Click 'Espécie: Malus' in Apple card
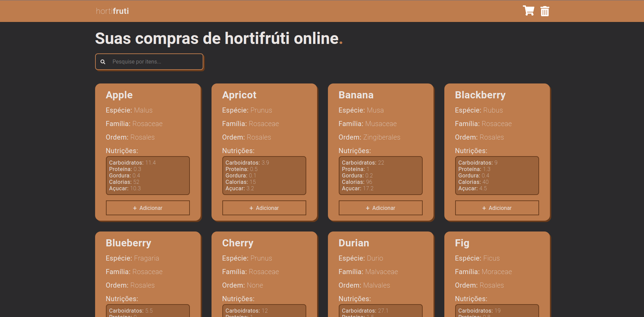The width and height of the screenshot is (644, 317). click(129, 110)
